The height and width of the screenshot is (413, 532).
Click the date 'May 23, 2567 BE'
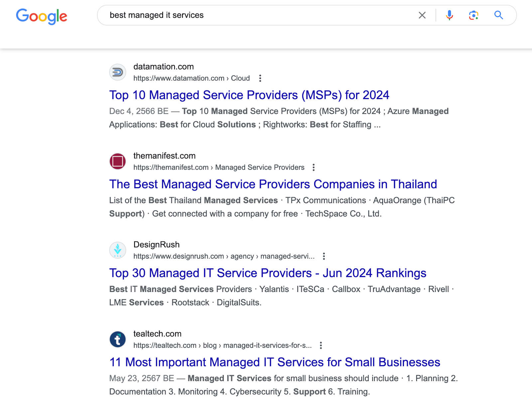(142, 378)
